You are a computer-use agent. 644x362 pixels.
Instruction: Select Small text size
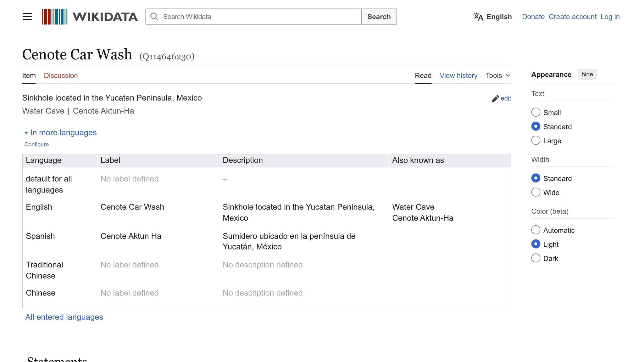pyautogui.click(x=536, y=112)
